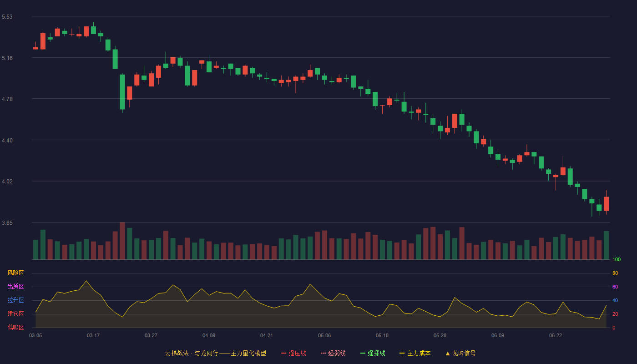Toggle the 强弱线 legend series
This screenshot has height=364, width=637.
333,353
